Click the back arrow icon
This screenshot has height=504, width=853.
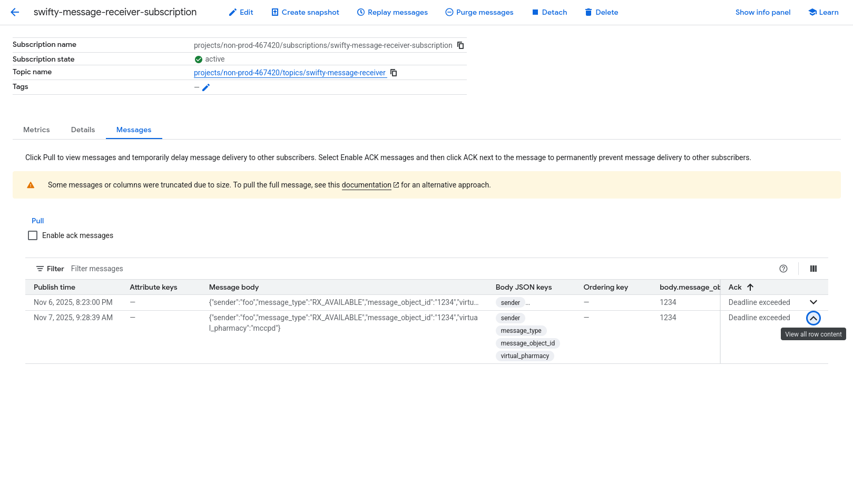point(15,12)
